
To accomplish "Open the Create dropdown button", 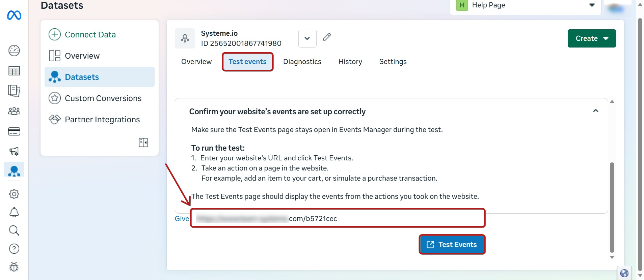I will tap(592, 38).
